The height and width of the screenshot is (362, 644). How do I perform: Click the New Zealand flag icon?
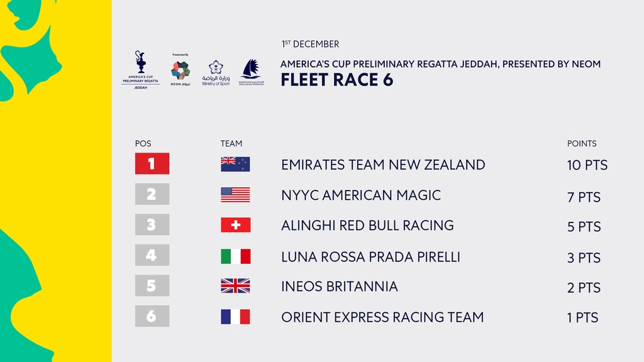pos(235,164)
